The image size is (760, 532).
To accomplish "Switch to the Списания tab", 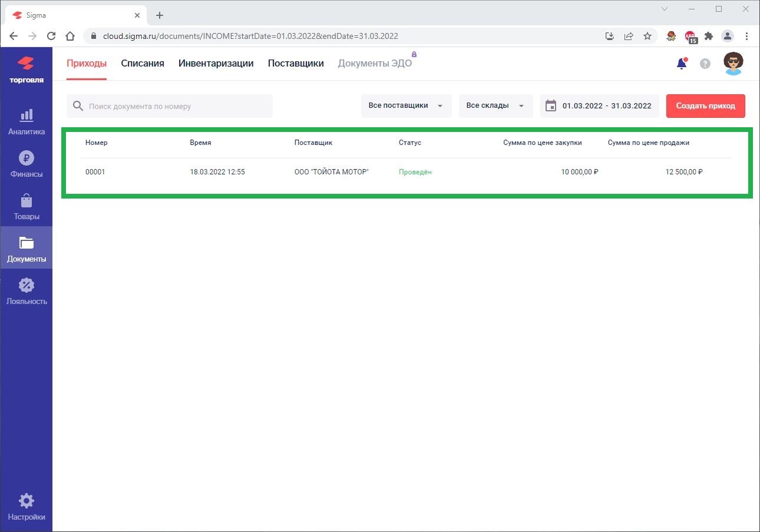I will coord(143,64).
